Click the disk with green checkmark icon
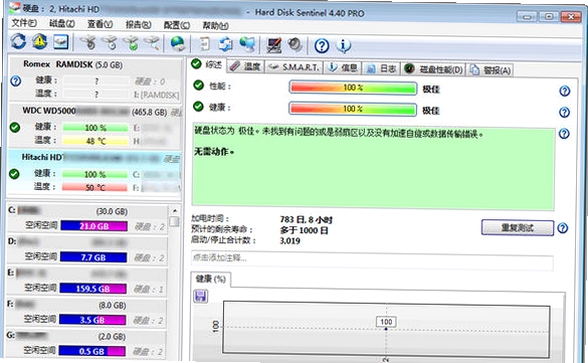Image resolution: width=588 pixels, height=363 pixels. pos(131,43)
